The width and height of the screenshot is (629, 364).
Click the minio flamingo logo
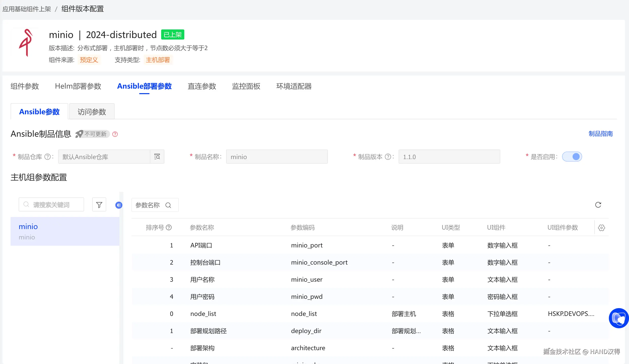[26, 43]
